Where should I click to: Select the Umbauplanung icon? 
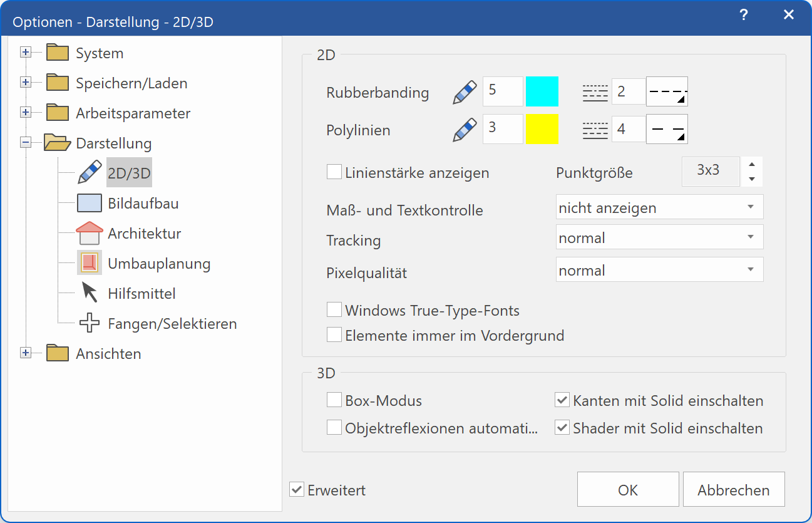coord(90,262)
